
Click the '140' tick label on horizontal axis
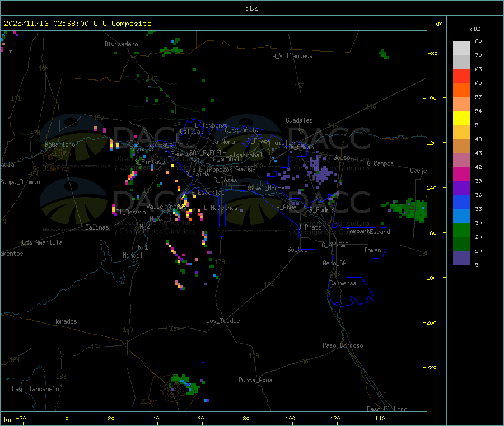coord(380,418)
